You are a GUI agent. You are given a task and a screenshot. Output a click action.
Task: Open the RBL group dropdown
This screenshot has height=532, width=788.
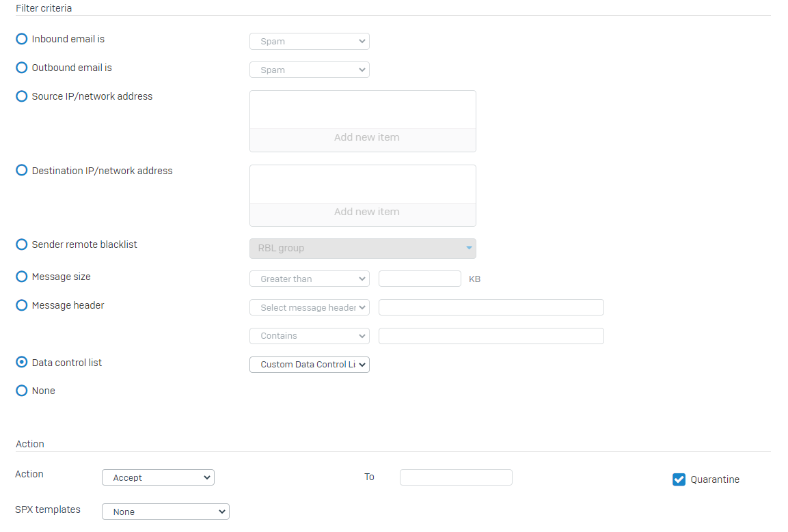tap(362, 249)
